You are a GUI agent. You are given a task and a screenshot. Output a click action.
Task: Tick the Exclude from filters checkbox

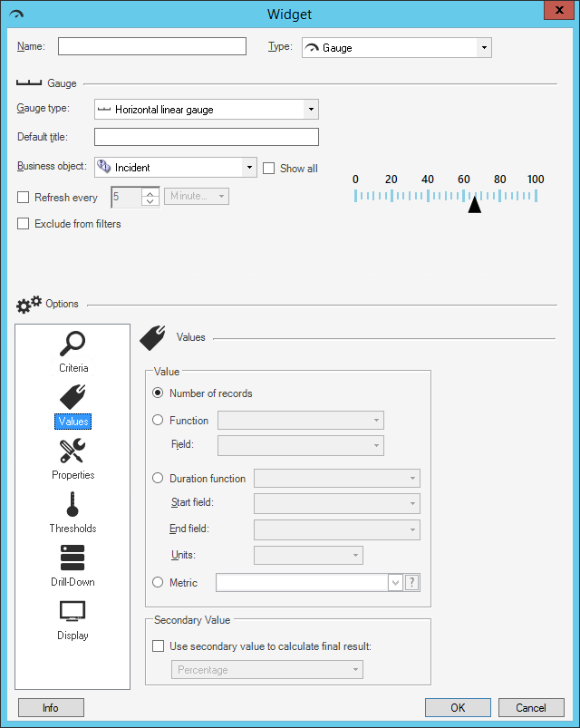24,224
